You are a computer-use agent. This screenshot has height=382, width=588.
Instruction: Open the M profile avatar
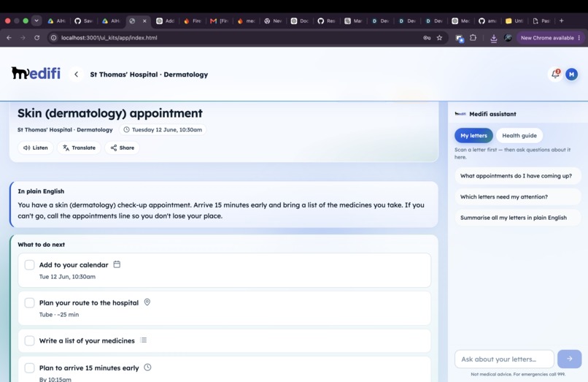(571, 75)
